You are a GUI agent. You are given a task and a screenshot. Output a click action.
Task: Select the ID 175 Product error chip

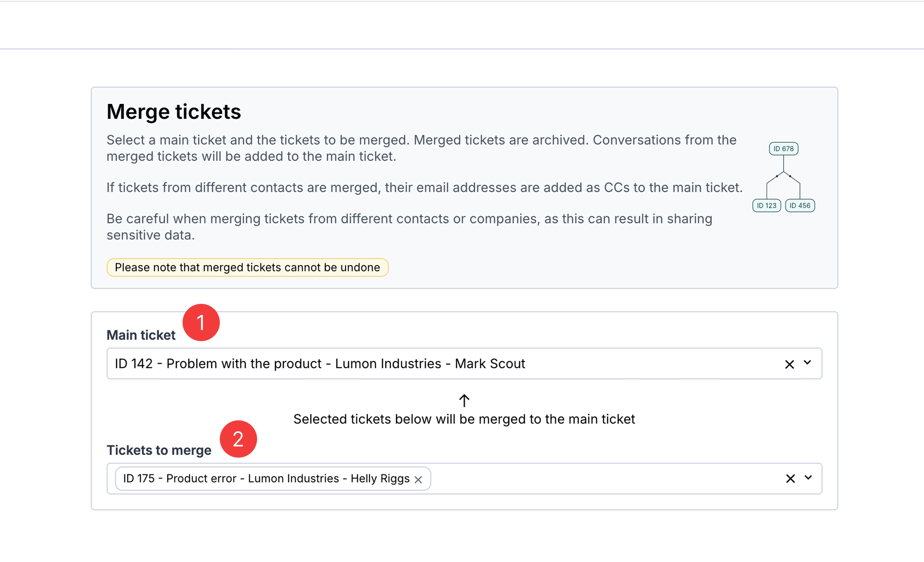click(266, 478)
